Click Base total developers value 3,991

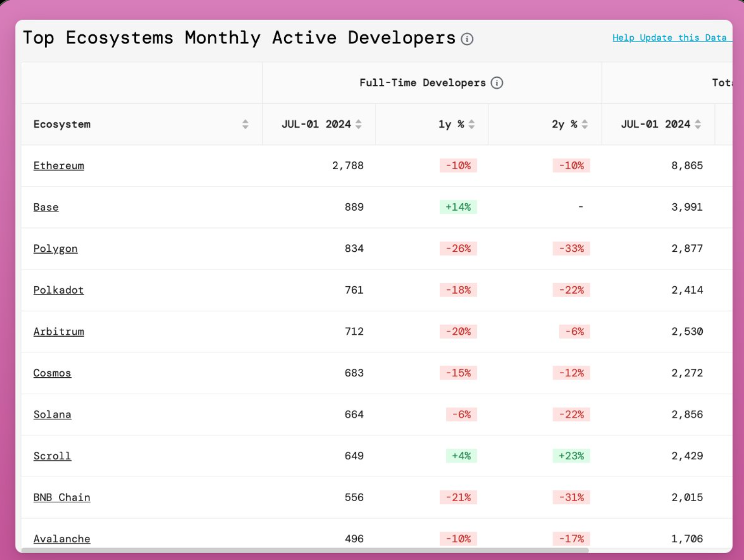687,207
